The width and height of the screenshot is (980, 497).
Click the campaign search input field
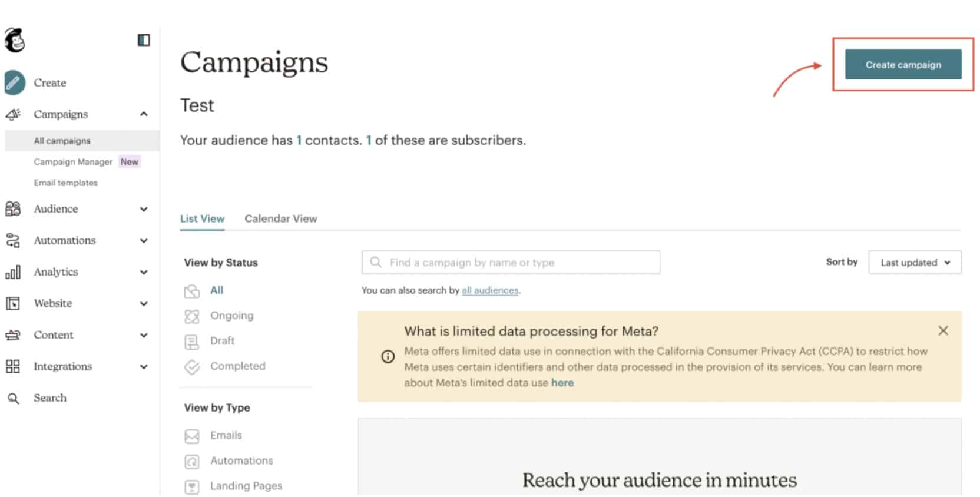[511, 263]
